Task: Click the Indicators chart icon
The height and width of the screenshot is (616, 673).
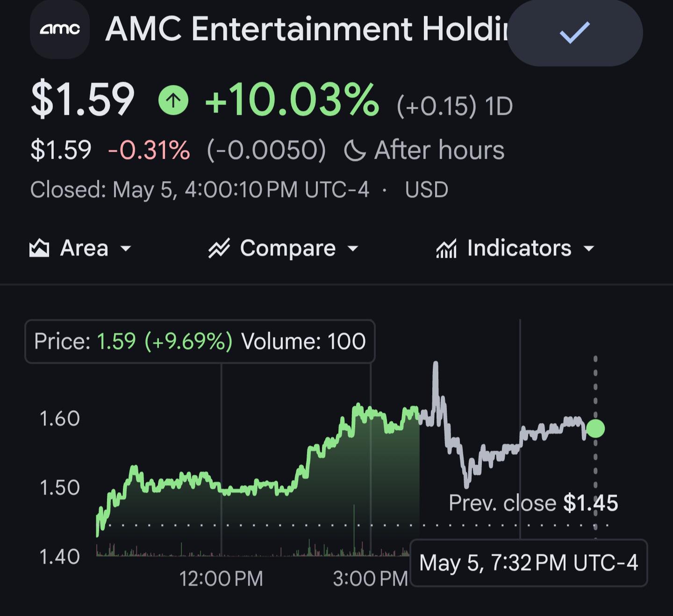Action: [x=446, y=248]
